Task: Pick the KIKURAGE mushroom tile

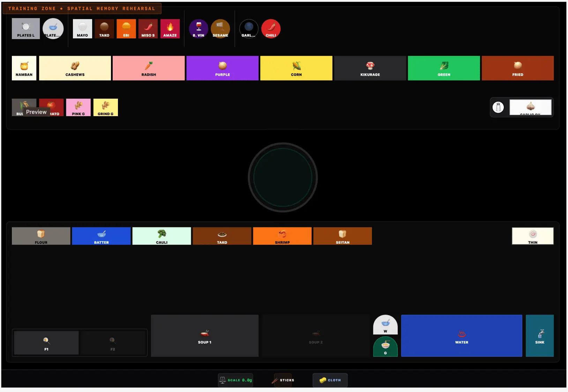Action: [370, 68]
